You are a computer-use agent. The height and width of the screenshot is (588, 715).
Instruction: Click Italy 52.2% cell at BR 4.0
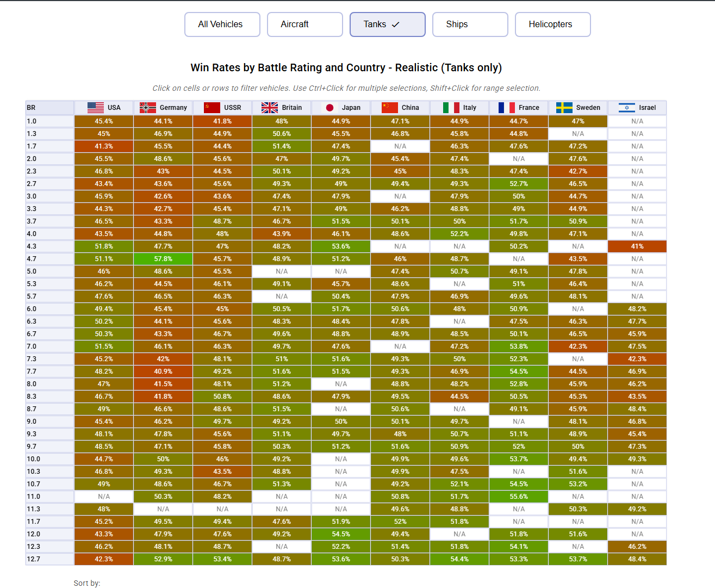(459, 234)
